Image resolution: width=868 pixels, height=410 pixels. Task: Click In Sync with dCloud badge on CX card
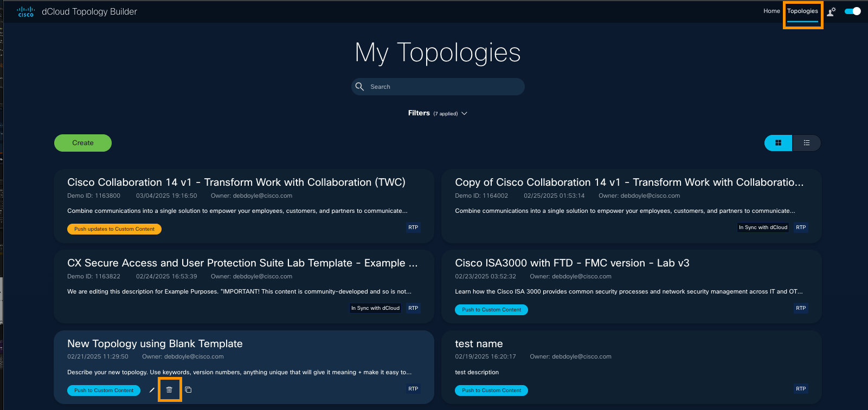(375, 308)
